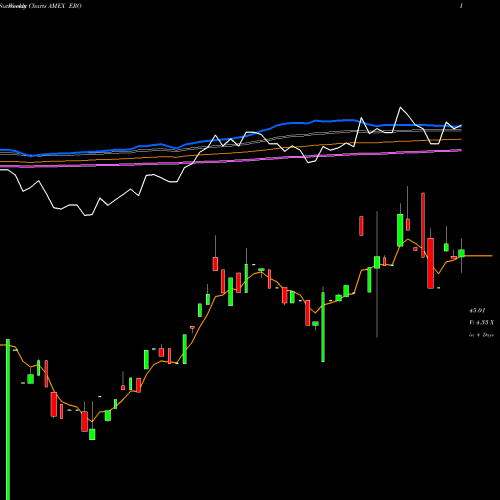500x500 pixels.
Task: Click the price value 45.01
Action: point(477,311)
